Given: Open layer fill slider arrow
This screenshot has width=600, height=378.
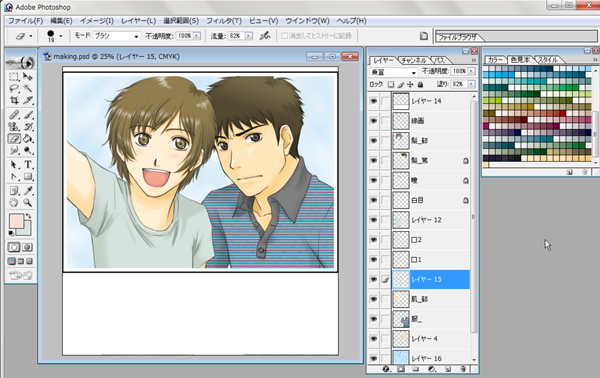Looking at the screenshot, I should click(471, 84).
